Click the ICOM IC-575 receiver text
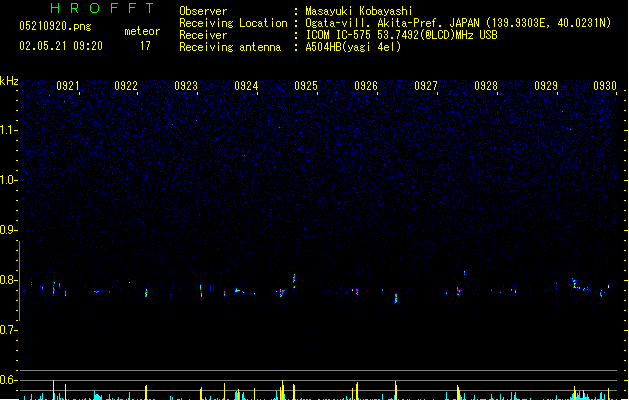The image size is (629, 400). click(x=401, y=35)
